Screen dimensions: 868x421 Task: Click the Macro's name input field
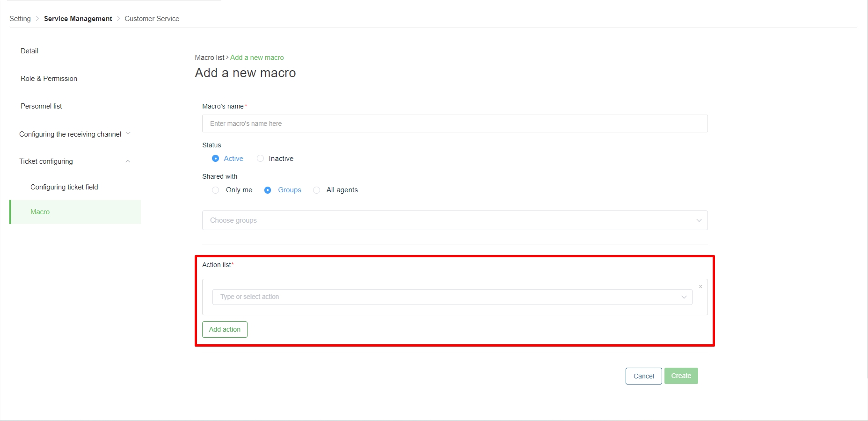point(454,123)
